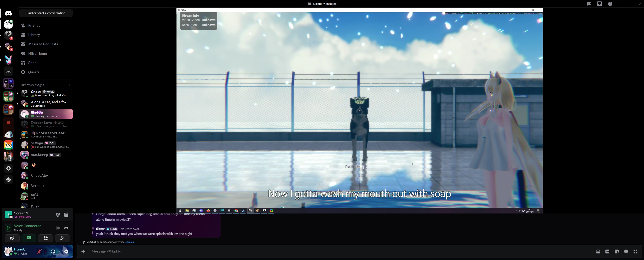Viewport: 644px width, 260px height.
Task: Toggle headphone deafen
Action: pos(53,252)
